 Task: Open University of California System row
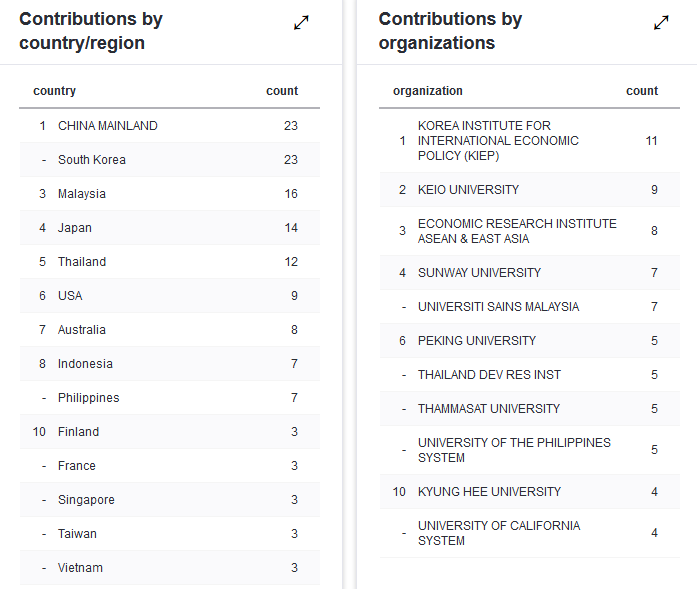530,533
